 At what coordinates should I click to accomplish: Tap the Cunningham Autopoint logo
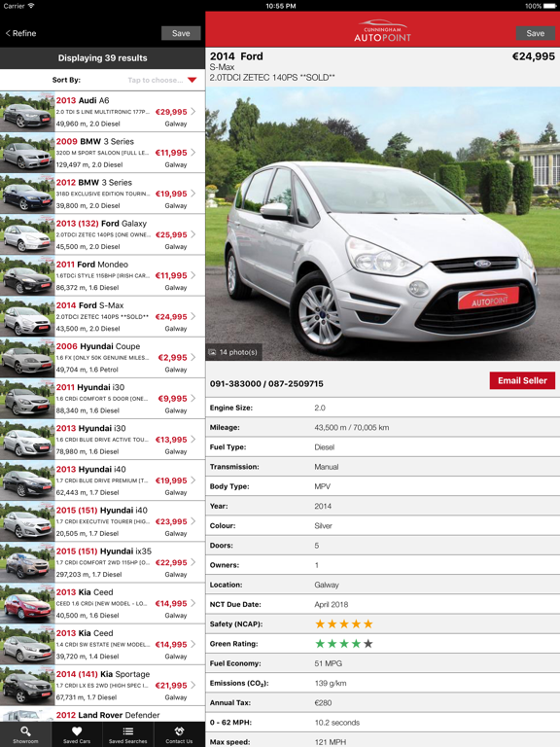click(x=382, y=31)
